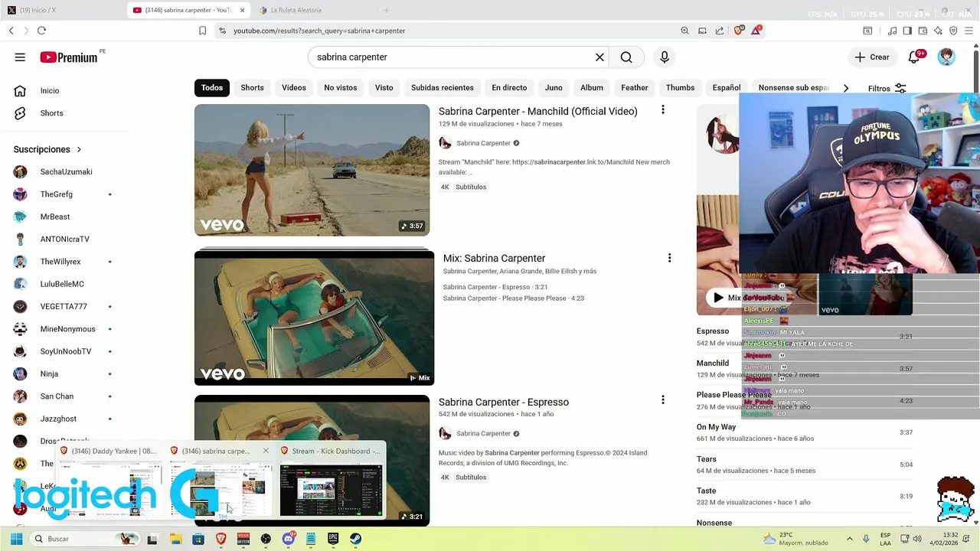Screen dimensions: 980x551
Task: Select the Videos chip
Action: coord(294,88)
